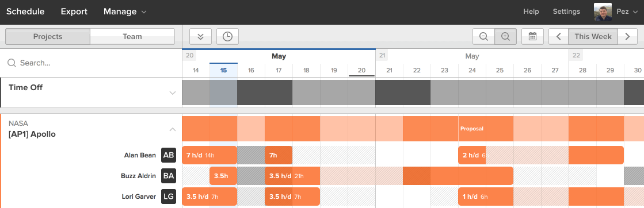
Task: Open the Manage dropdown menu
Action: [125, 12]
